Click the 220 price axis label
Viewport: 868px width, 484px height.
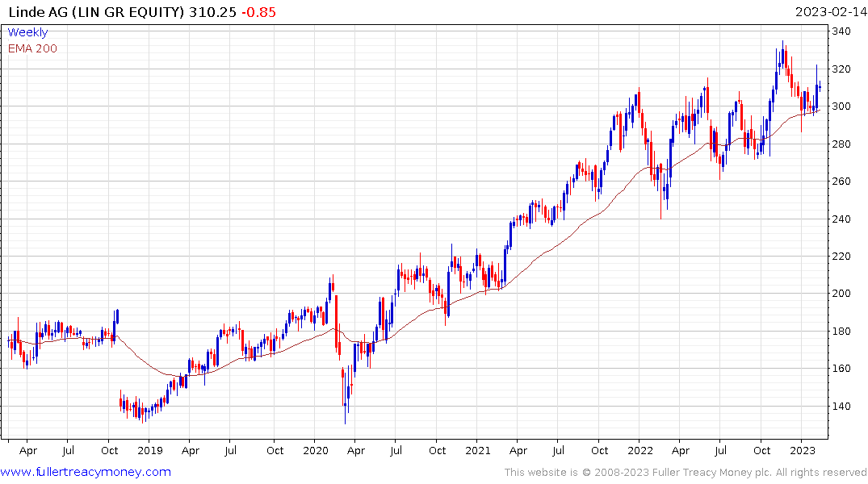pyautogui.click(x=841, y=256)
